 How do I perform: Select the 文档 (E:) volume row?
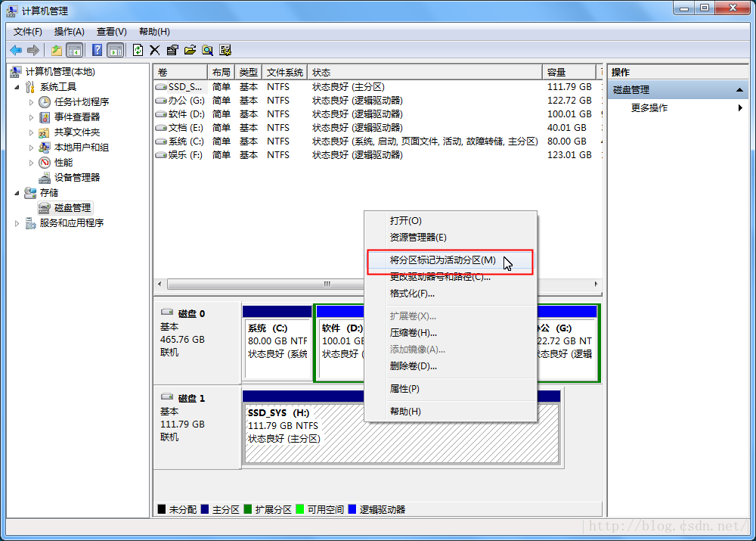point(378,128)
